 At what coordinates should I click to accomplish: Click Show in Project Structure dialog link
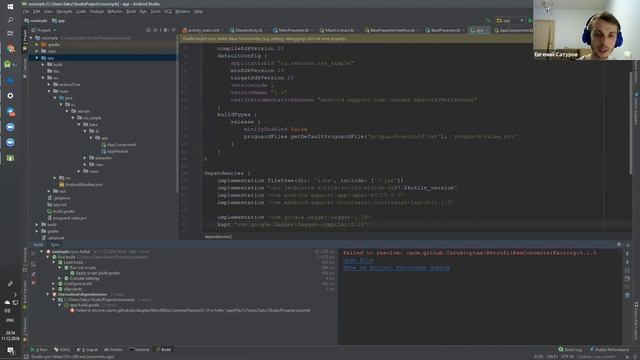pos(396,268)
